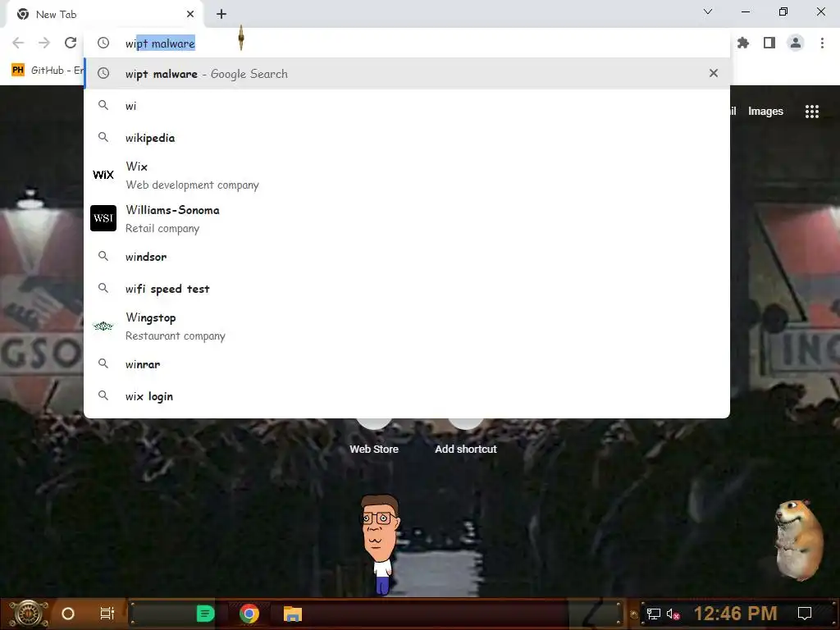
Task: Click the muted volume tray icon
Action: point(673,614)
